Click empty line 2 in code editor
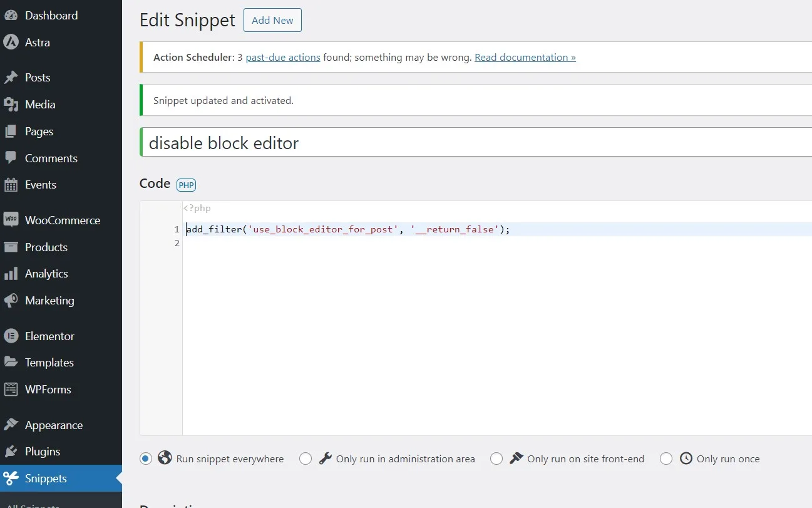Image resolution: width=812 pixels, height=508 pixels. pyautogui.click(x=497, y=243)
